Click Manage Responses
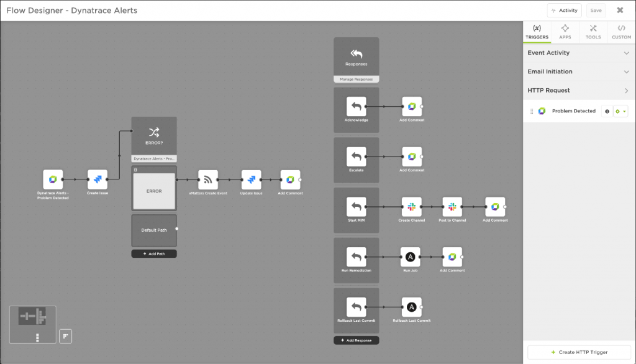This screenshot has height=364, width=636. (356, 79)
